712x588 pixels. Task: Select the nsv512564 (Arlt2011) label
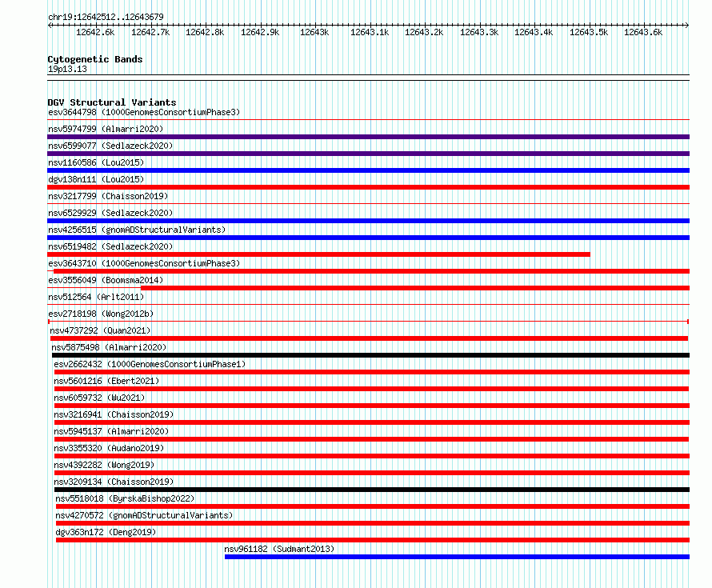click(96, 297)
